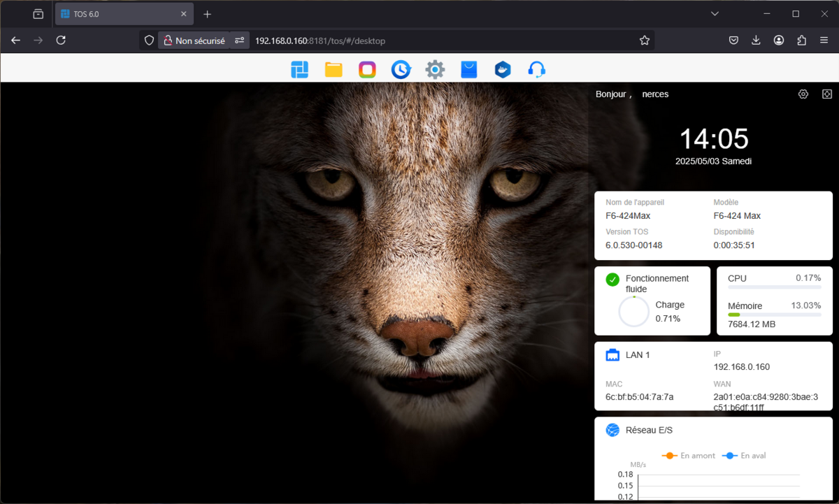Click the widget panel pin icon top-right
Screen dimensions: 839x504
coord(827,94)
